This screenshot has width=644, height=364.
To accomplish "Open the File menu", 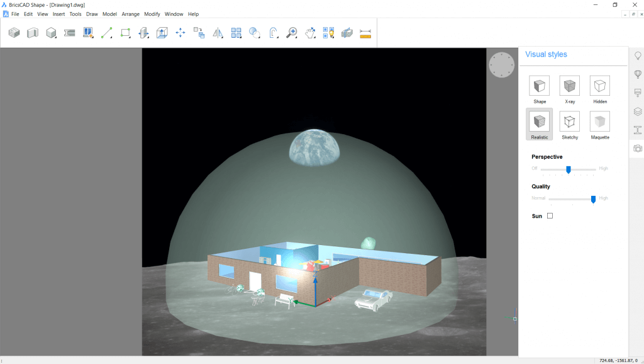I will 15,14.
